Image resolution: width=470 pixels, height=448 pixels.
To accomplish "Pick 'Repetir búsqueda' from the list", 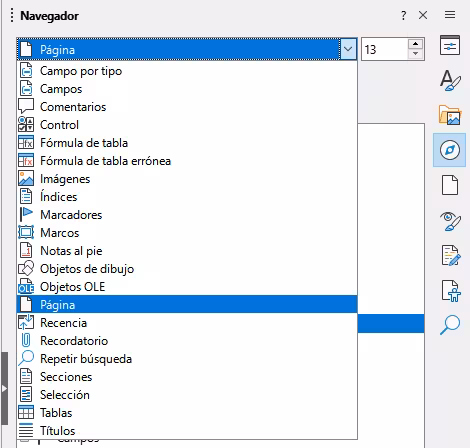I will point(187,359).
